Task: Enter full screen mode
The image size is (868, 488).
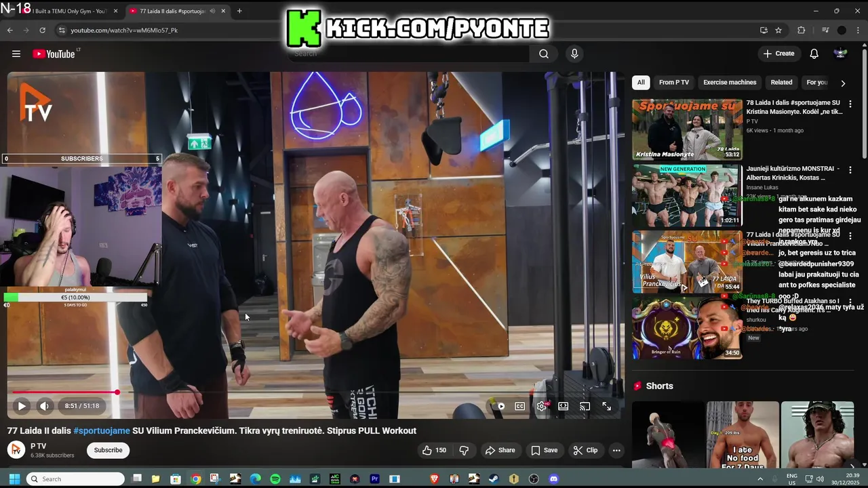Action: coord(607,406)
